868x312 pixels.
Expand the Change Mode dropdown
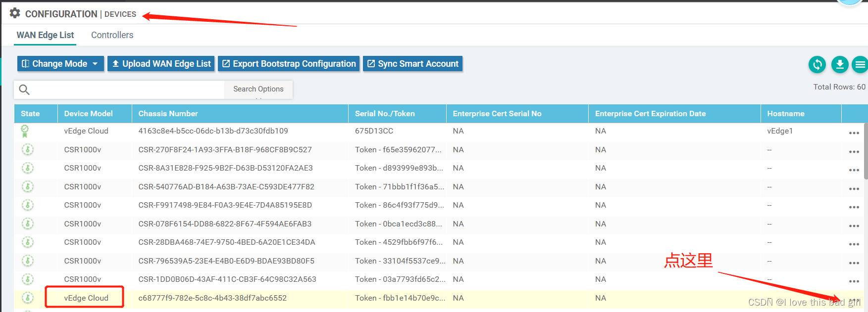tap(60, 64)
